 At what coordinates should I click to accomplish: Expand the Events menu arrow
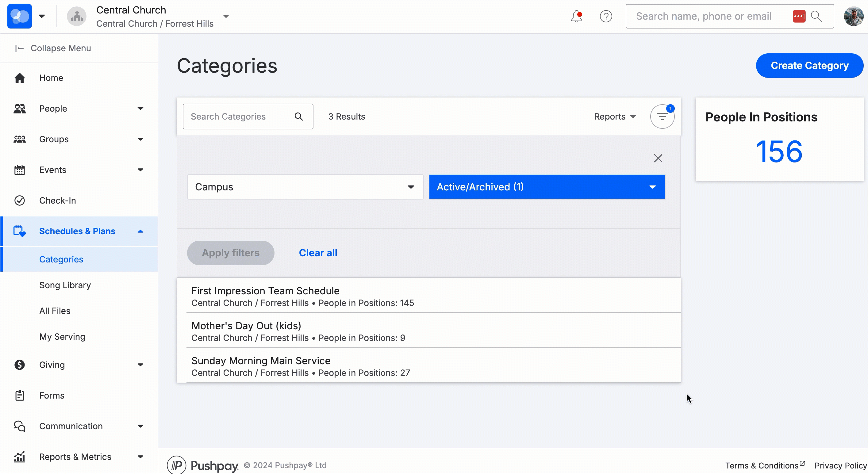pyautogui.click(x=140, y=170)
